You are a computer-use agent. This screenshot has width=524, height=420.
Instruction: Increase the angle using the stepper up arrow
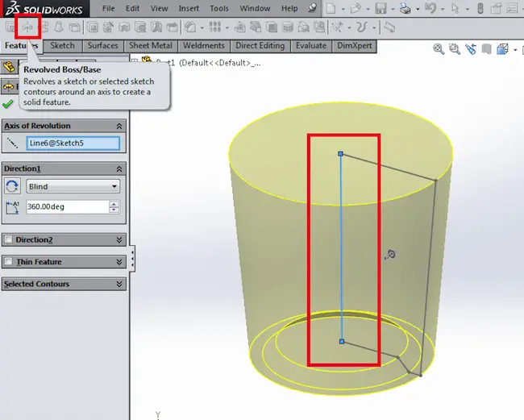tap(114, 204)
